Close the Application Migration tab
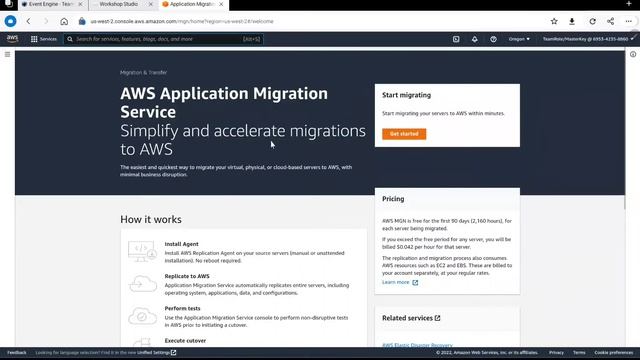The width and height of the screenshot is (640, 360). pyautogui.click(x=221, y=4)
